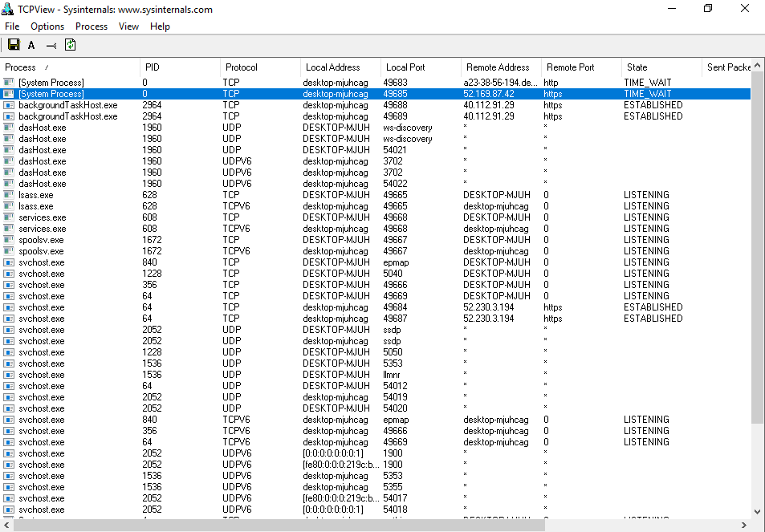Click the TCPView app icon in title bar
The image size is (765, 532).
tap(7, 9)
